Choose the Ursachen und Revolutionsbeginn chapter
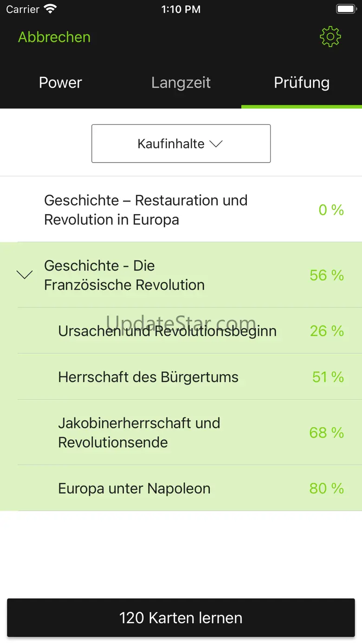Image resolution: width=362 pixels, height=644 pixels. pyautogui.click(x=167, y=331)
